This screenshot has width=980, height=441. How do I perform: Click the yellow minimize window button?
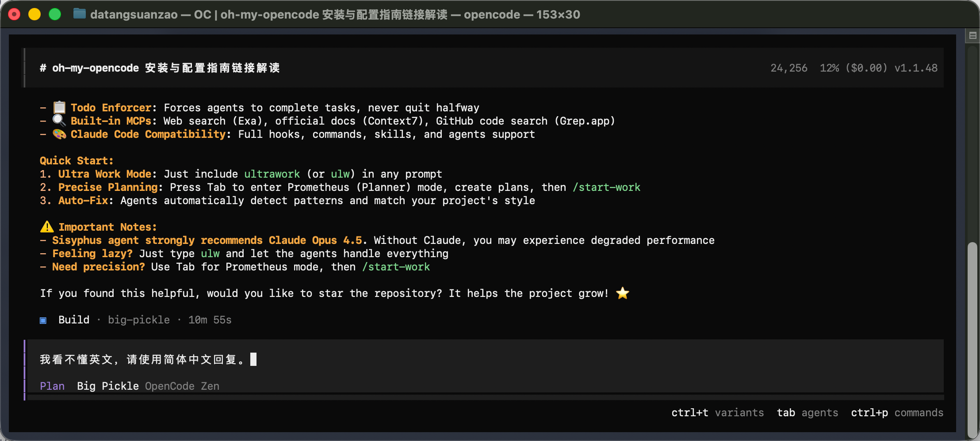(x=34, y=15)
